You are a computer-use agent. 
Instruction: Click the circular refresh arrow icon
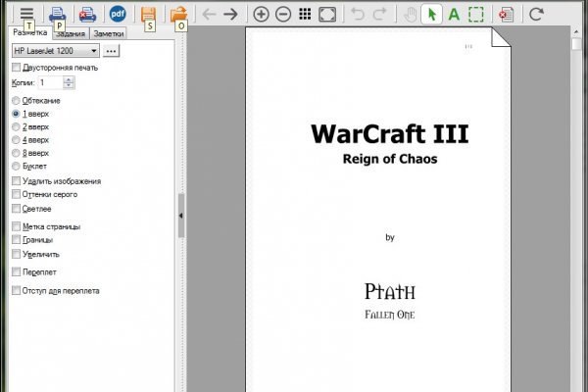click(x=536, y=15)
